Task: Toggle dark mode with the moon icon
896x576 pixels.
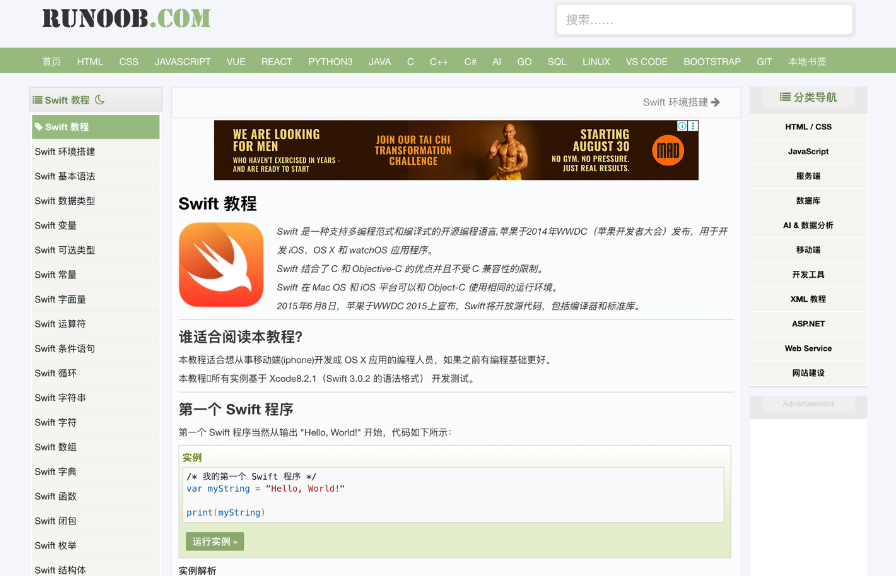Action: click(x=100, y=100)
